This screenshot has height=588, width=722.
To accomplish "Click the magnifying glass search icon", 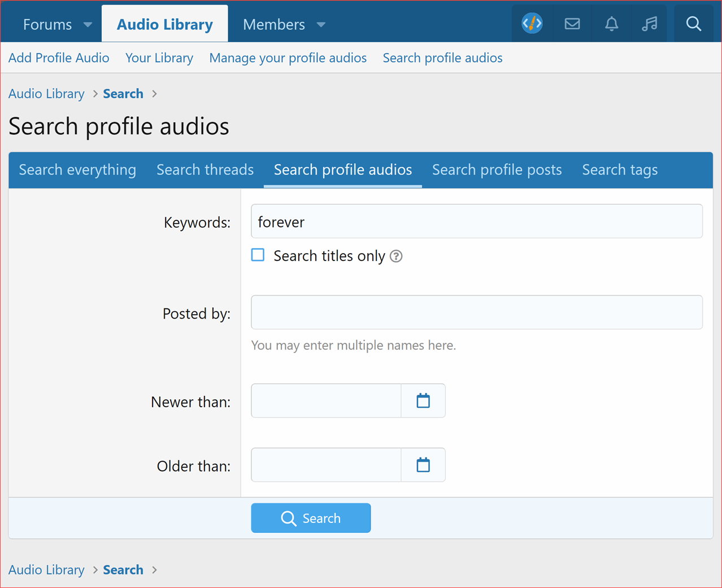I will coord(693,24).
